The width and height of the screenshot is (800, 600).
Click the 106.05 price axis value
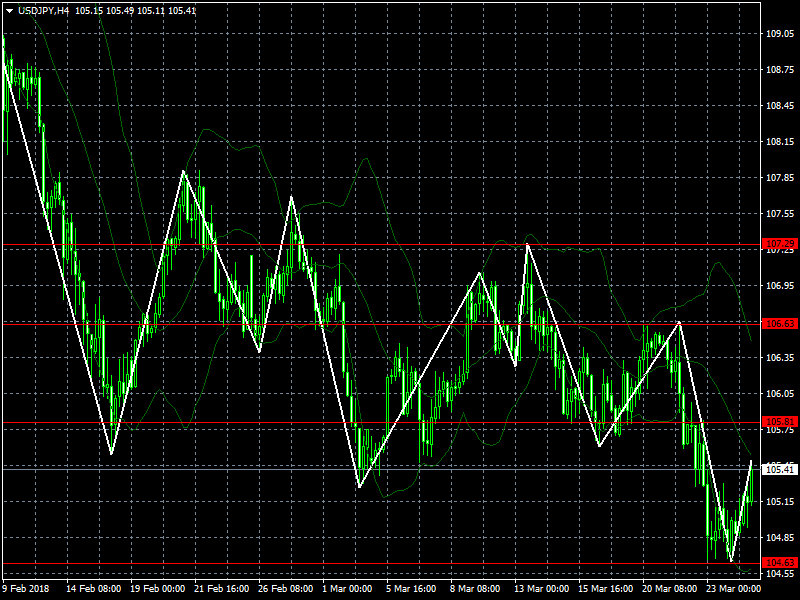click(780, 393)
